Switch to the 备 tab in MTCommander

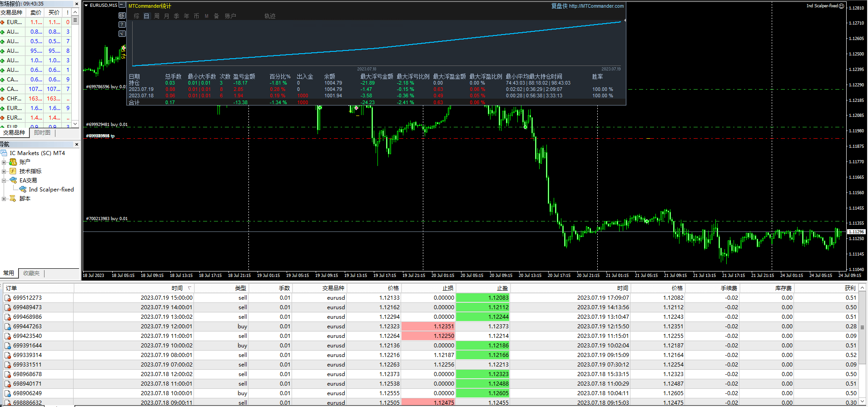point(216,16)
